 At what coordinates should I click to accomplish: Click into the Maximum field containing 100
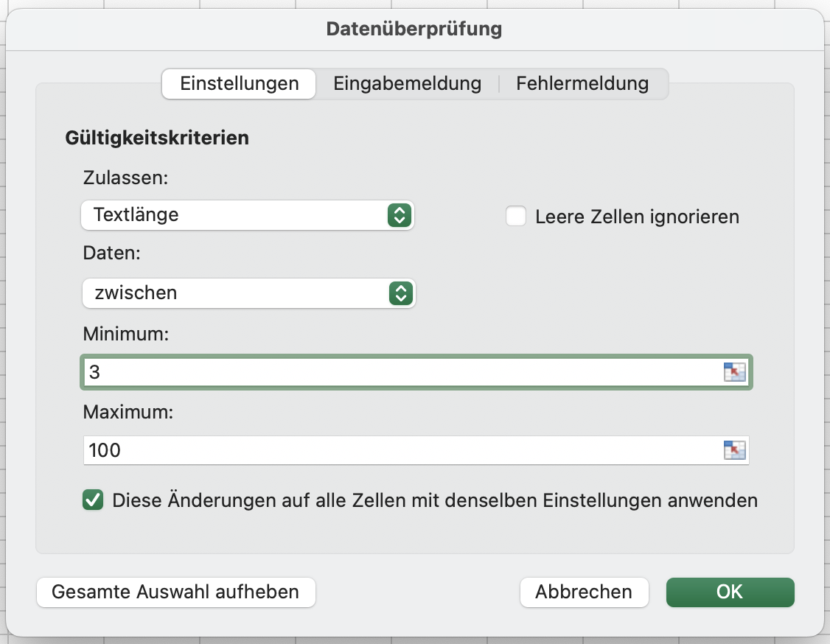398,449
